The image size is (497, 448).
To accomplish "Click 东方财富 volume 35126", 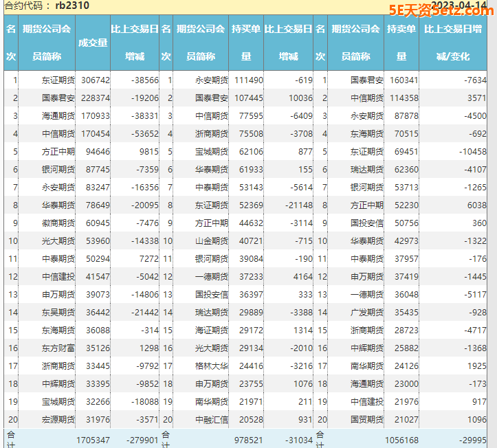I will tap(98, 348).
